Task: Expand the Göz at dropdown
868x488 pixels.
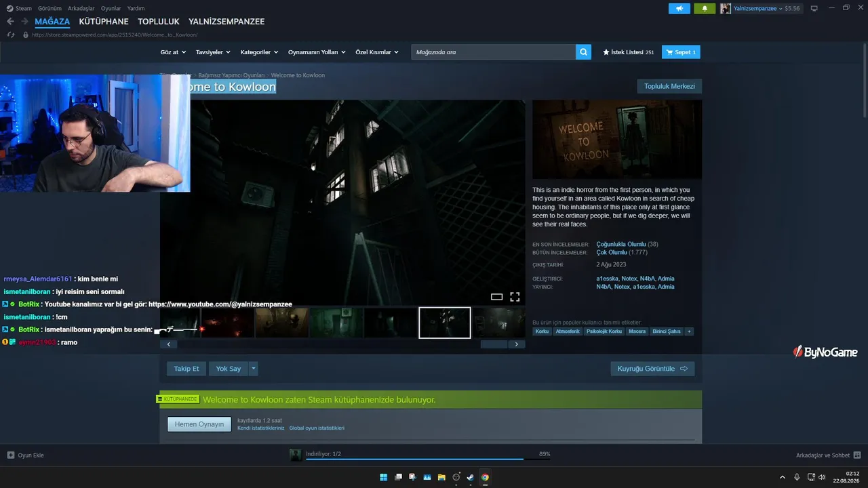Action: pos(173,52)
